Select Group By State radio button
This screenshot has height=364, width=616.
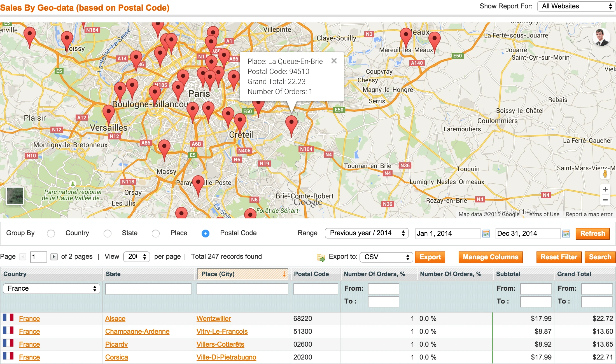pyautogui.click(x=108, y=234)
